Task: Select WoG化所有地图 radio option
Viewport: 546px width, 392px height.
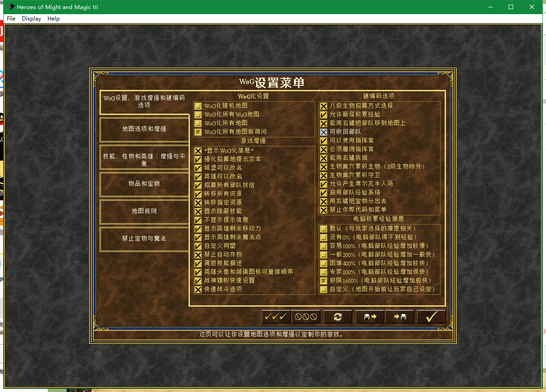Action: click(198, 123)
